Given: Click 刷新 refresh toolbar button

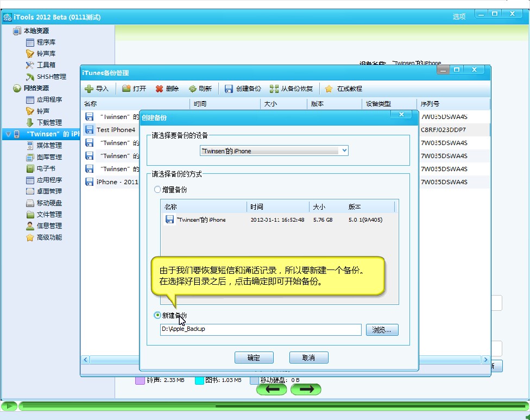Looking at the screenshot, I should click(200, 89).
